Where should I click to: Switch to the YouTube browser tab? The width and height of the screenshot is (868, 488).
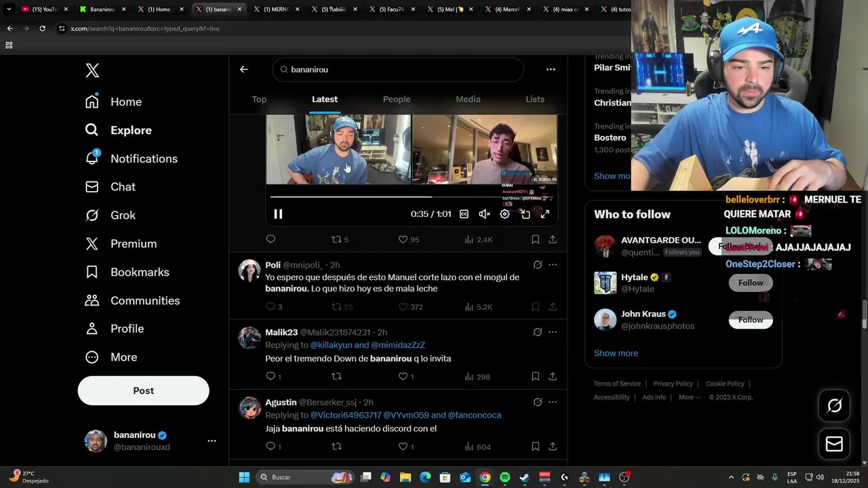[x=45, y=9]
